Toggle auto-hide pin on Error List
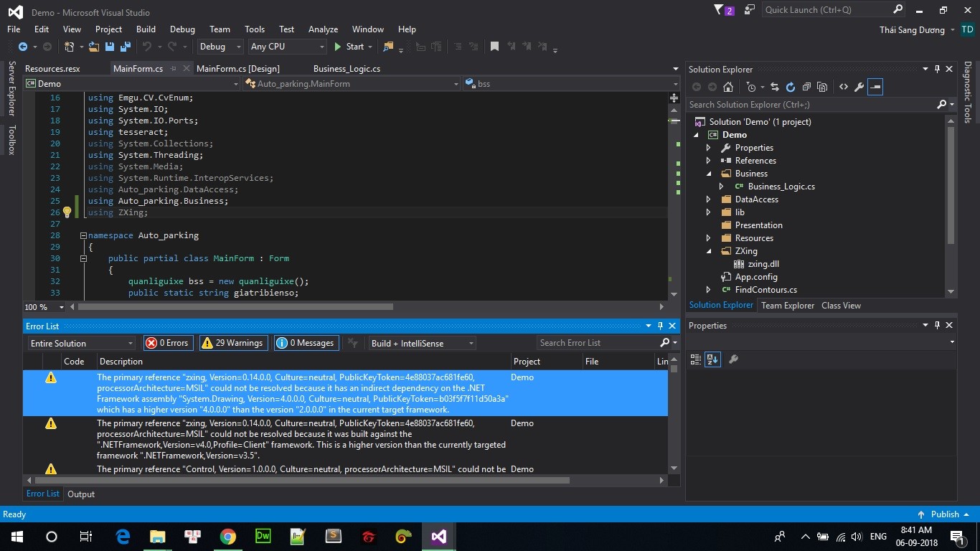This screenshot has height=551, width=980. [x=661, y=326]
